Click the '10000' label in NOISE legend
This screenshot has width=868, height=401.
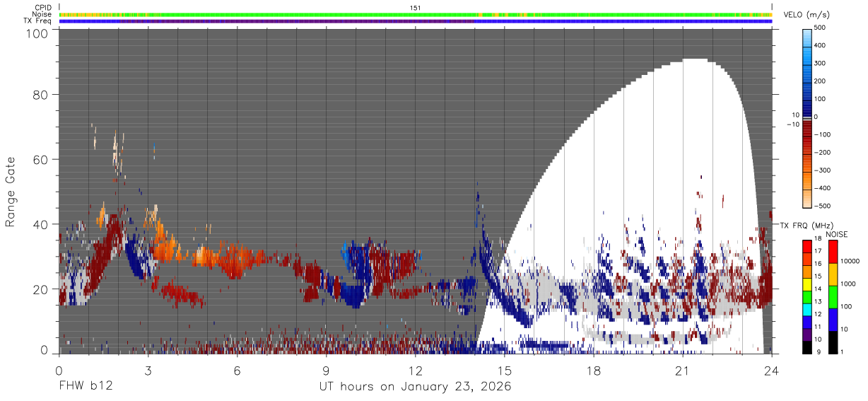pos(850,261)
